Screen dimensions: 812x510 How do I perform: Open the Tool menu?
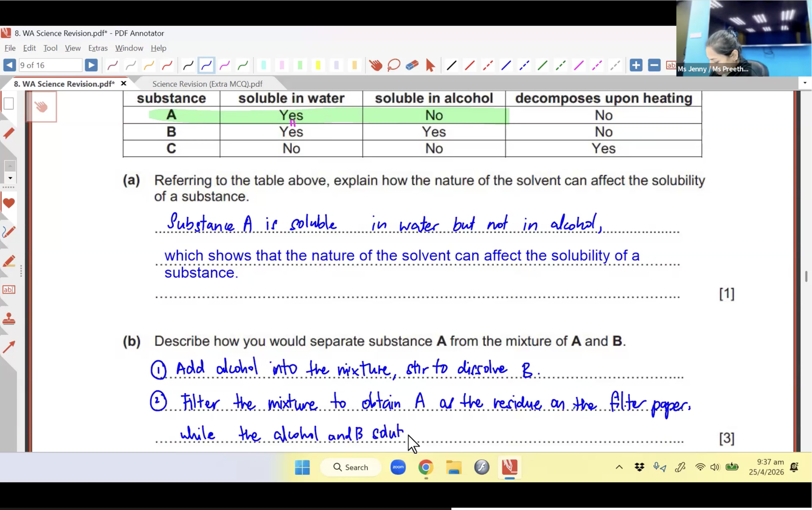pos(50,48)
